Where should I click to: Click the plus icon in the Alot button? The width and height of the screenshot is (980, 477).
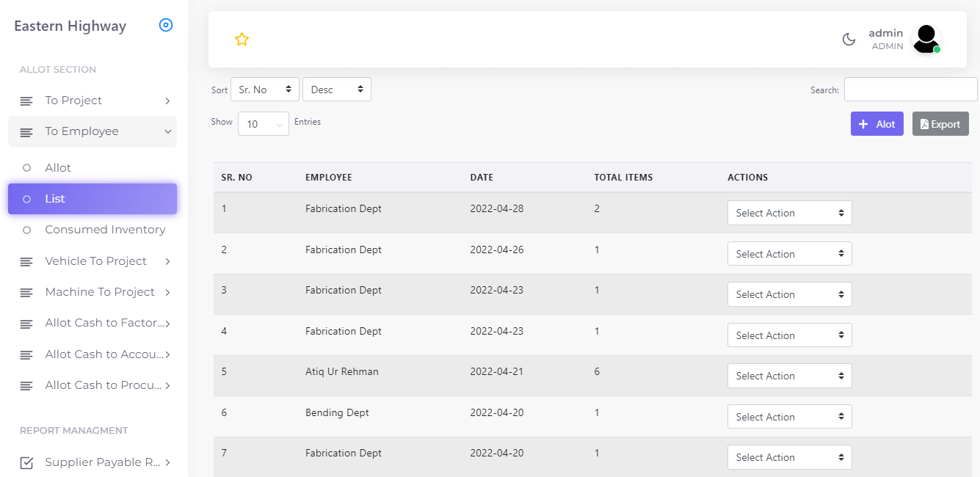point(863,124)
